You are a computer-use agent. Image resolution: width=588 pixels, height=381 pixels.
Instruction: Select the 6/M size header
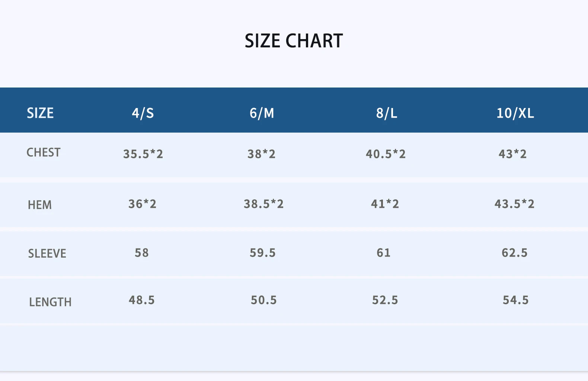point(262,113)
